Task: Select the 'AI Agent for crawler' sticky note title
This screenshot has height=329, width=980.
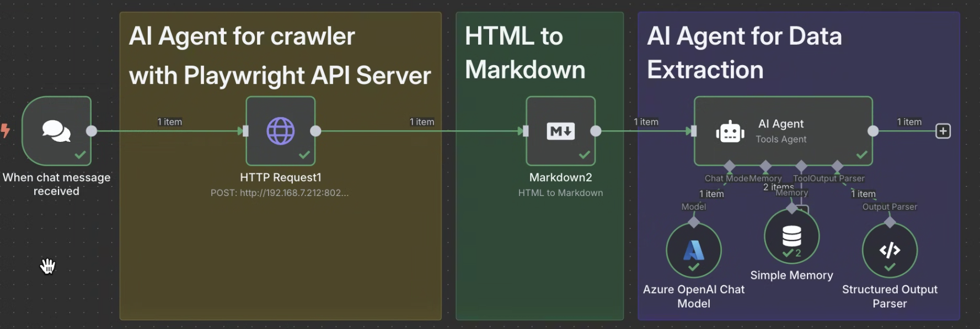Action: coord(280,56)
